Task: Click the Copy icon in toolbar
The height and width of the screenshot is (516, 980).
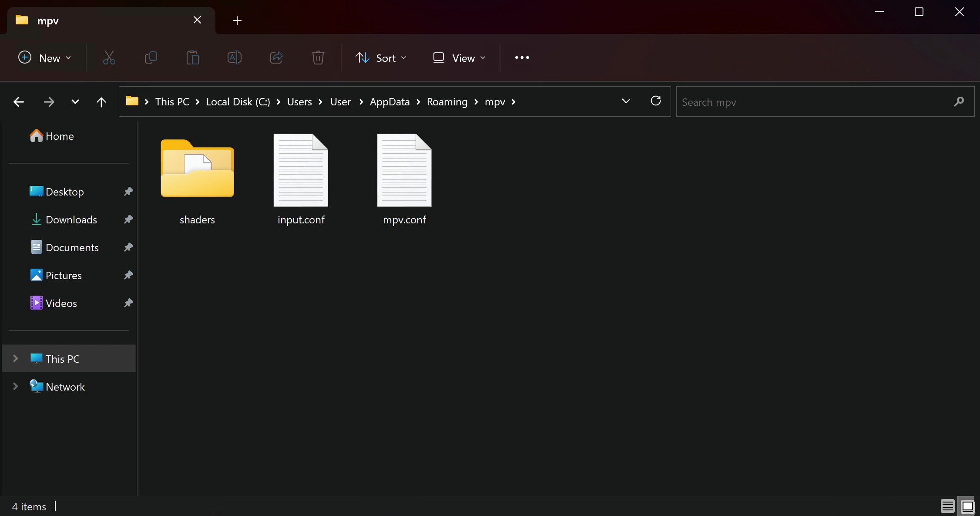Action: click(151, 57)
